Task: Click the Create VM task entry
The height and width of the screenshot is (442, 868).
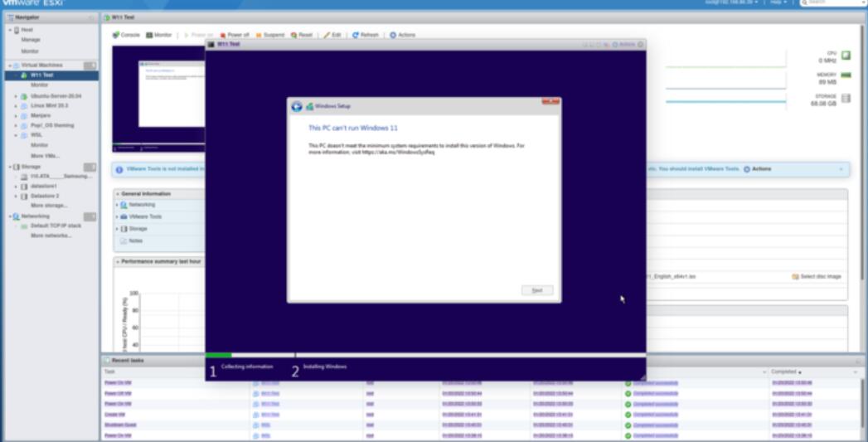Action: (115, 415)
